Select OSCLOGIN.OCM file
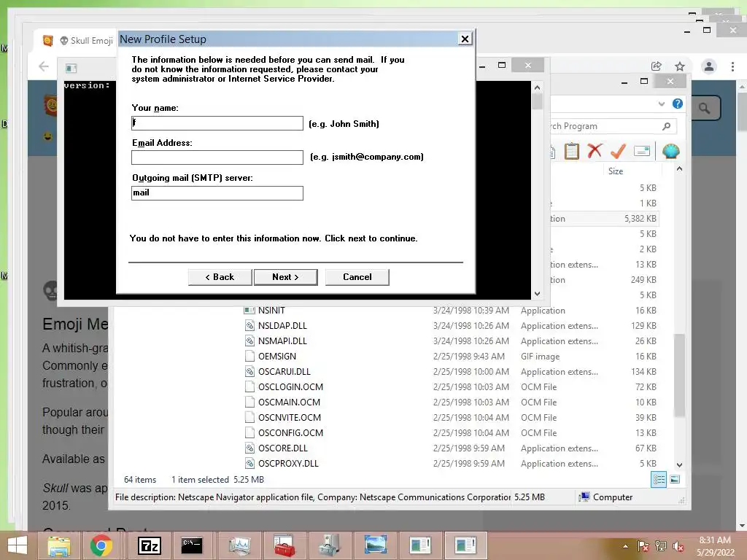The width and height of the screenshot is (747, 560). click(290, 386)
